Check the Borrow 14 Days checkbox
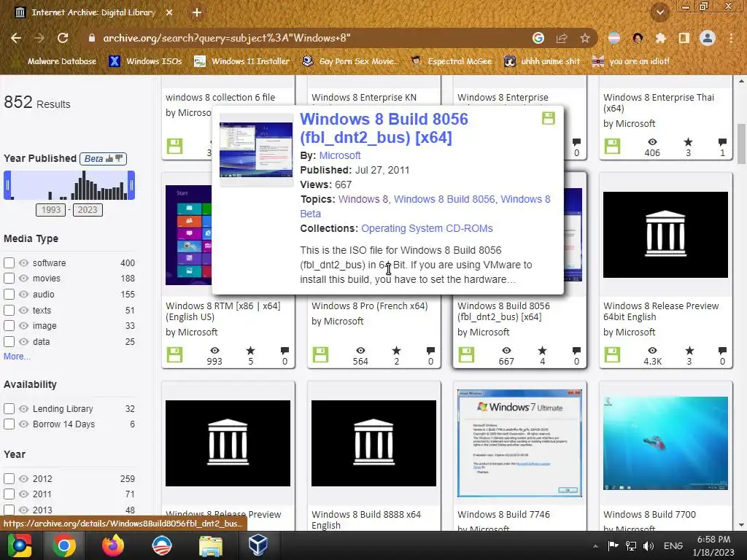Screen dimensions: 747x560 point(9,424)
